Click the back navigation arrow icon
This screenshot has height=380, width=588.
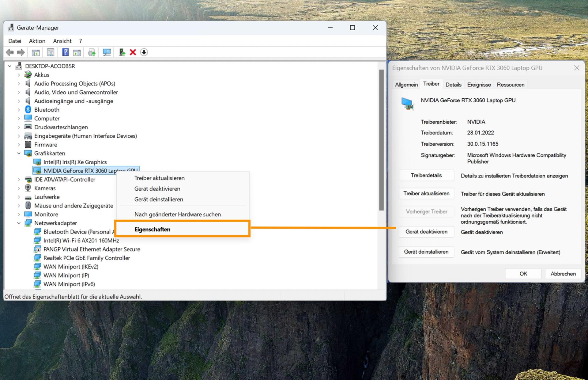click(10, 52)
